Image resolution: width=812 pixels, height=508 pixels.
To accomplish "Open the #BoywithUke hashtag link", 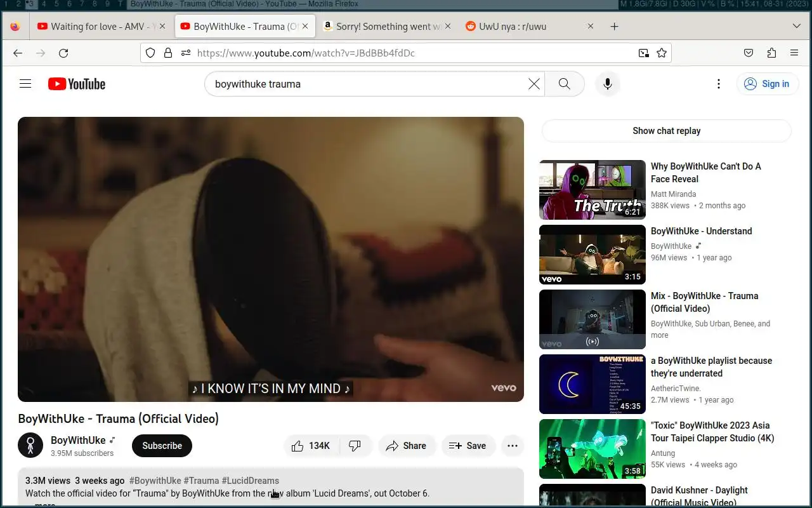I will (155, 481).
